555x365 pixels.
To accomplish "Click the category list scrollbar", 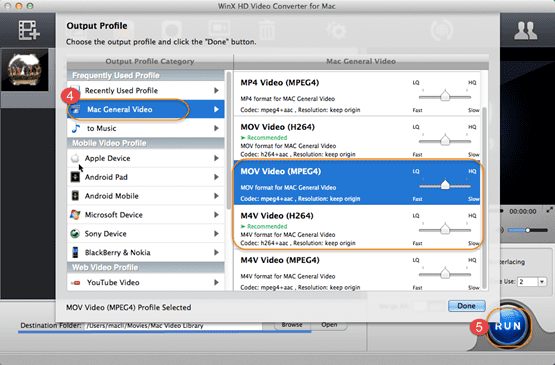I will click(x=229, y=140).
